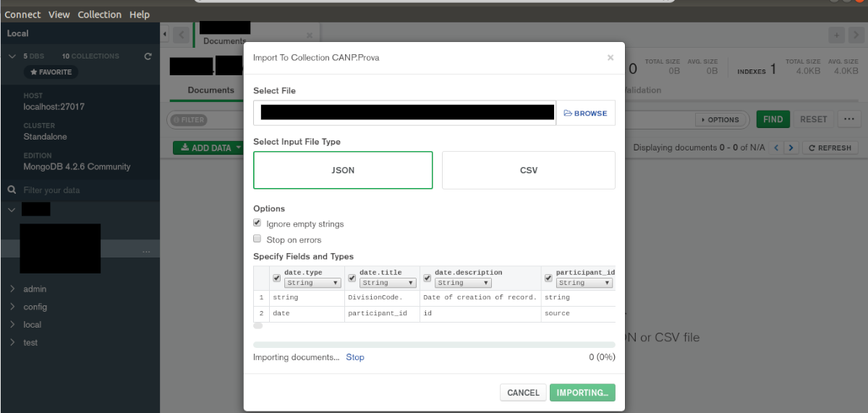Close the Import To Collection dialog
This screenshot has height=413, width=868.
point(610,57)
